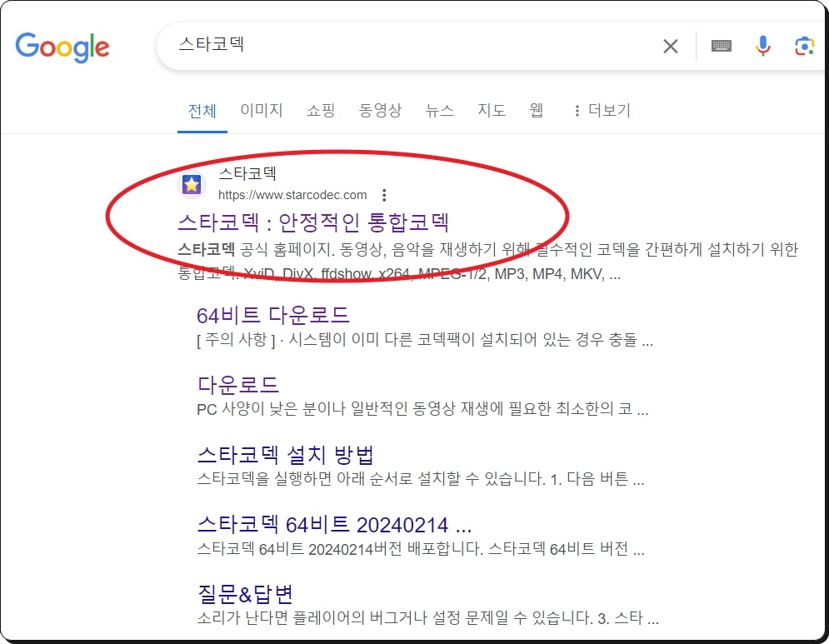
Task: Click snippet starting [ 주의 사항 ]
Action: point(425,339)
